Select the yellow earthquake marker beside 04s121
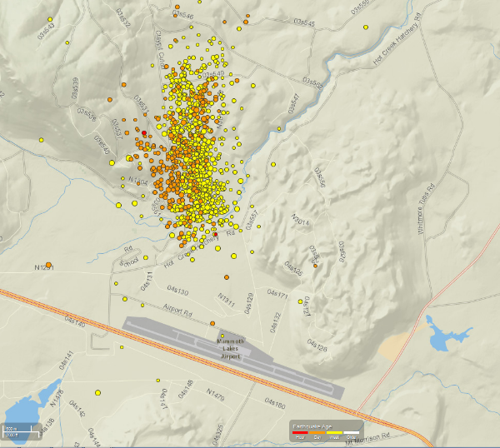The height and width of the screenshot is (448, 500). (300, 301)
